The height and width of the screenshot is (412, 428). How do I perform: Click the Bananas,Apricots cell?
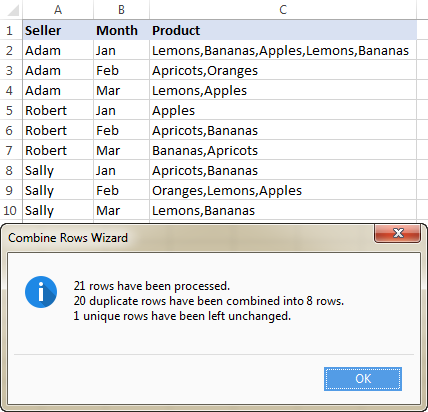coord(283,150)
